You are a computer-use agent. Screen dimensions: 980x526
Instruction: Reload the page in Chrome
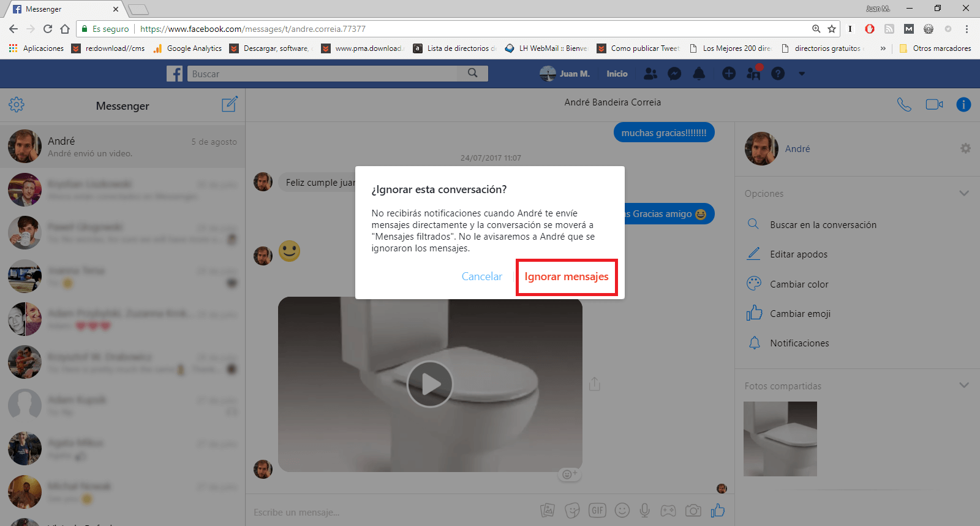coord(48,29)
